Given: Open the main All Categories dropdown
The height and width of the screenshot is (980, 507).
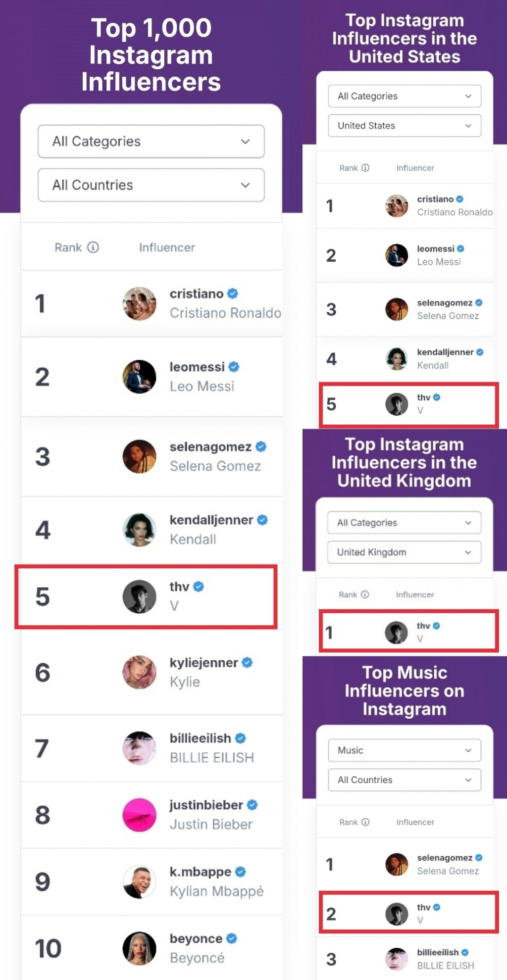Looking at the screenshot, I should [x=151, y=142].
